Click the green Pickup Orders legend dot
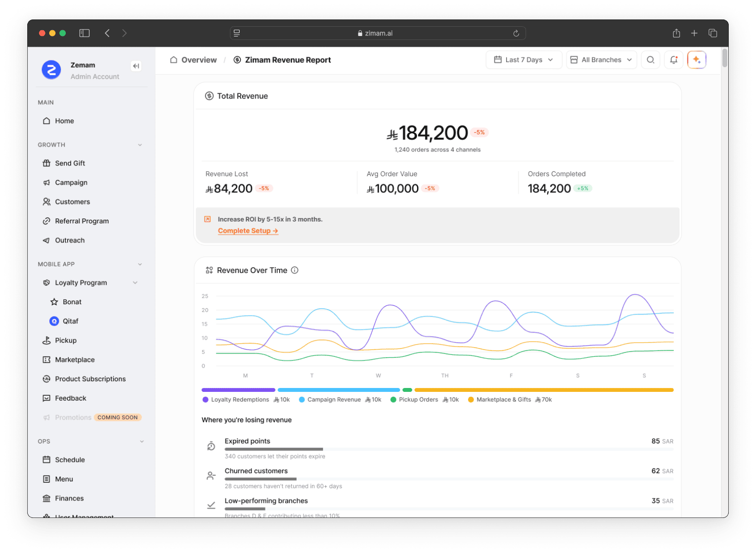The height and width of the screenshot is (553, 756). pos(393,400)
